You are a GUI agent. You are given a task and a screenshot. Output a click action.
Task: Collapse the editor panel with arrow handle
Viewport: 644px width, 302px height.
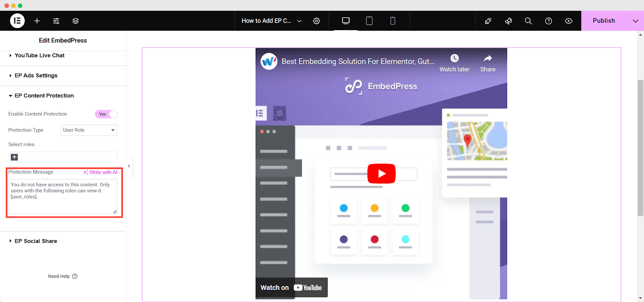point(129,166)
